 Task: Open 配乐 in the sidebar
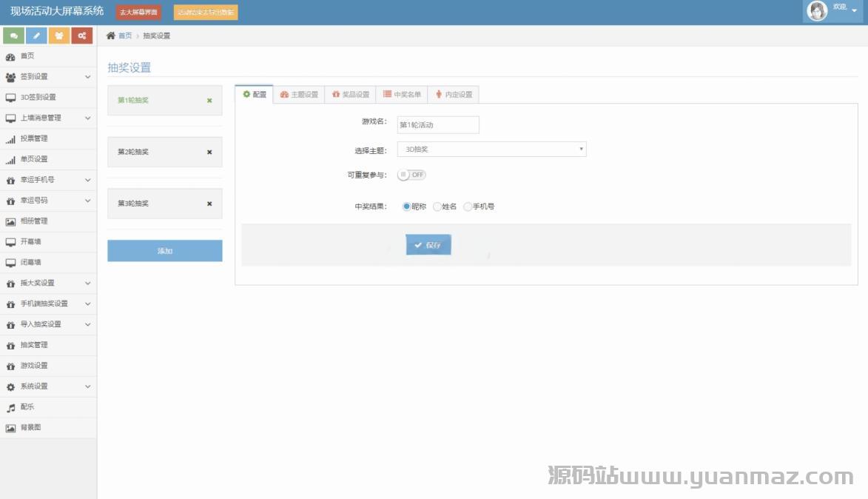pyautogui.click(x=27, y=407)
